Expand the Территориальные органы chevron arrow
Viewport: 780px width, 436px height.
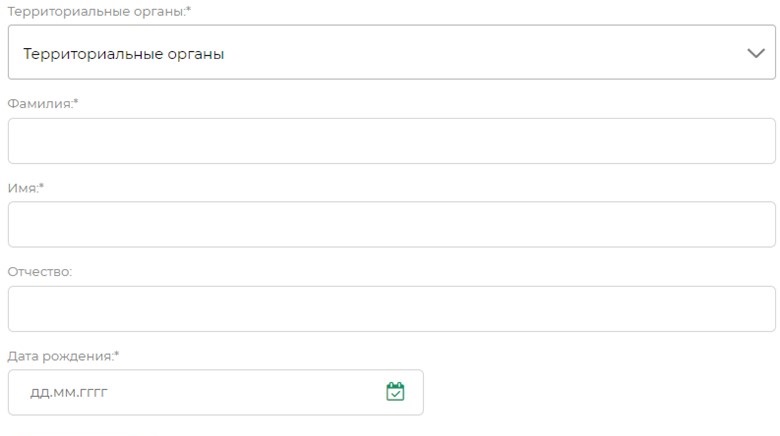[756, 53]
